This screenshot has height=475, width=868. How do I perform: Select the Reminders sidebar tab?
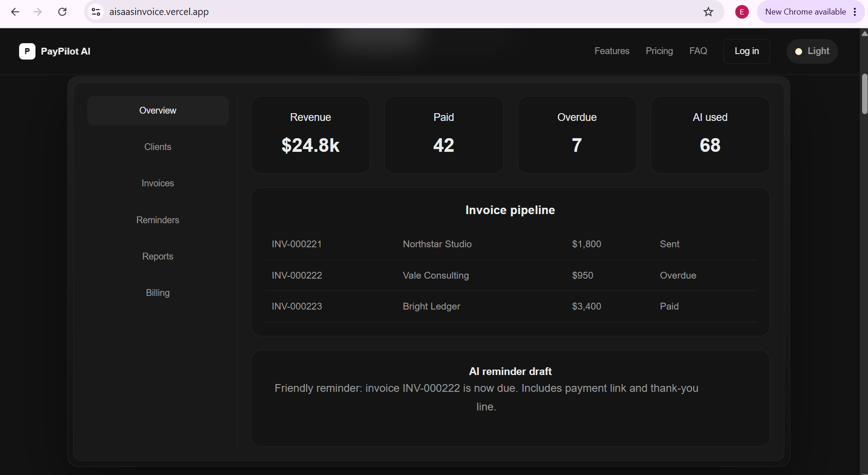click(x=158, y=220)
